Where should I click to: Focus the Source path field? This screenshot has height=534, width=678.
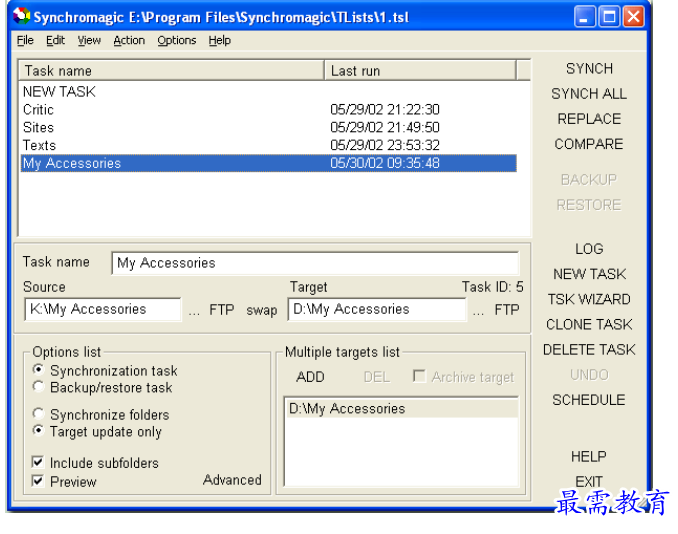pos(103,309)
